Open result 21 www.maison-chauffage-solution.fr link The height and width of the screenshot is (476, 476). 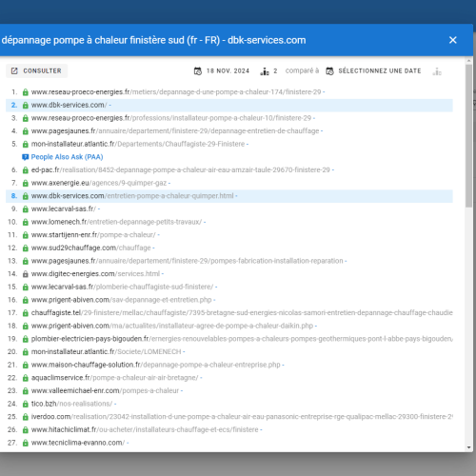pyautogui.click(x=155, y=365)
